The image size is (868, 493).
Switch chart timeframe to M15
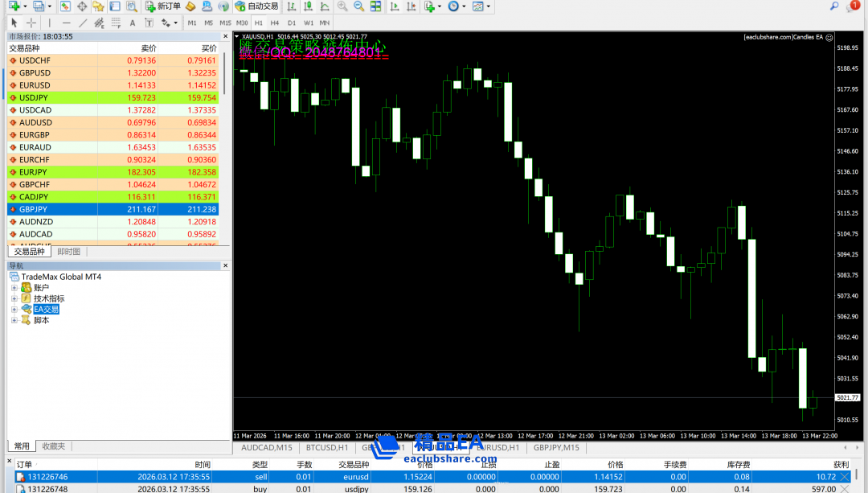(225, 23)
